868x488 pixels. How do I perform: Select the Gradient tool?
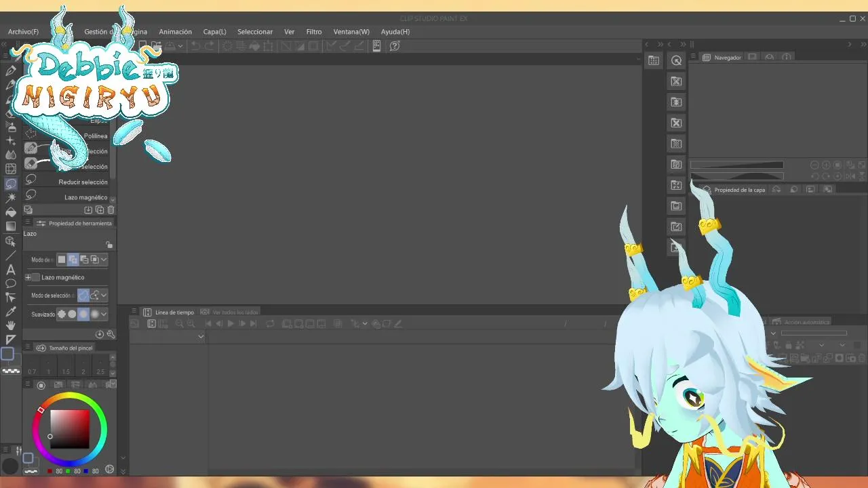pyautogui.click(x=11, y=226)
